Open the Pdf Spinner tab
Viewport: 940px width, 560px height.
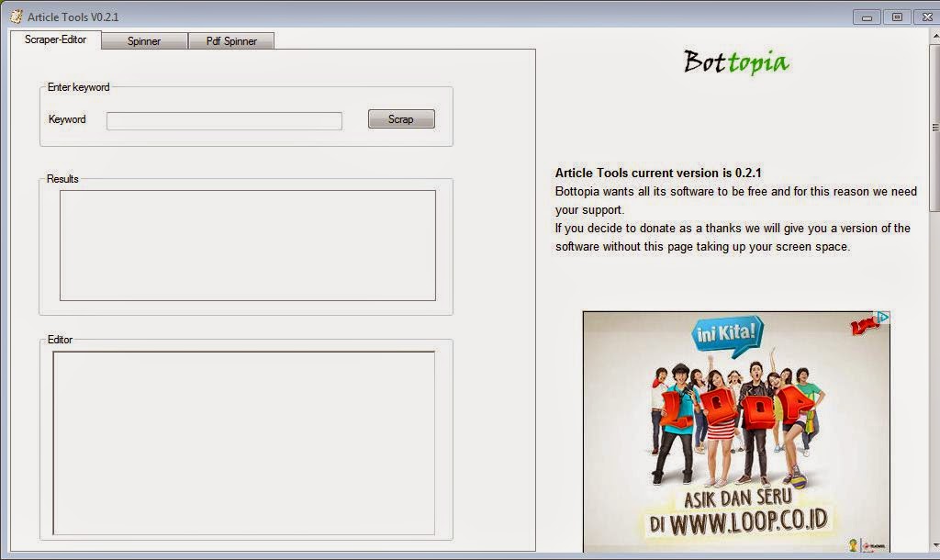coord(230,40)
